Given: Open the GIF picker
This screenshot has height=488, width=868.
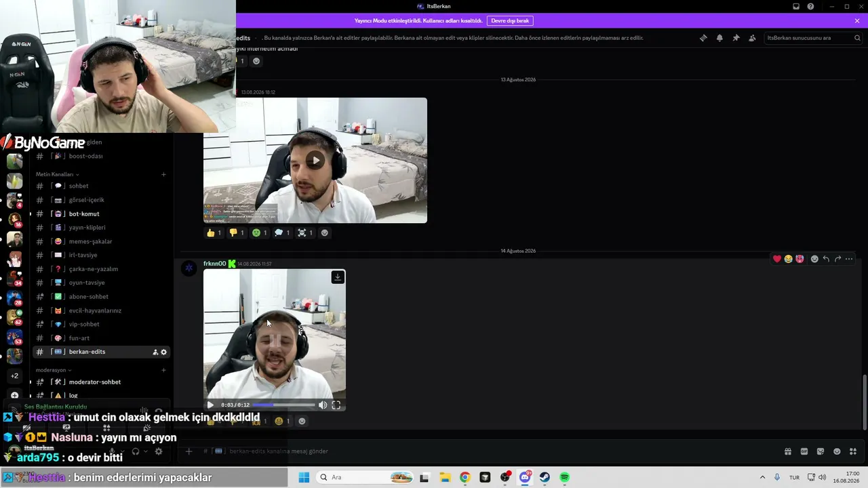Looking at the screenshot, I should point(804,451).
